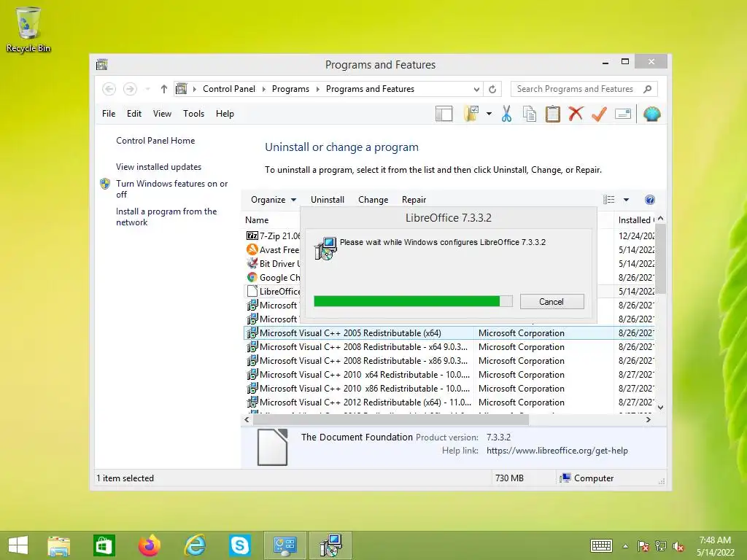The height and width of the screenshot is (560, 747).
Task: Open the View menu
Action: pos(162,114)
